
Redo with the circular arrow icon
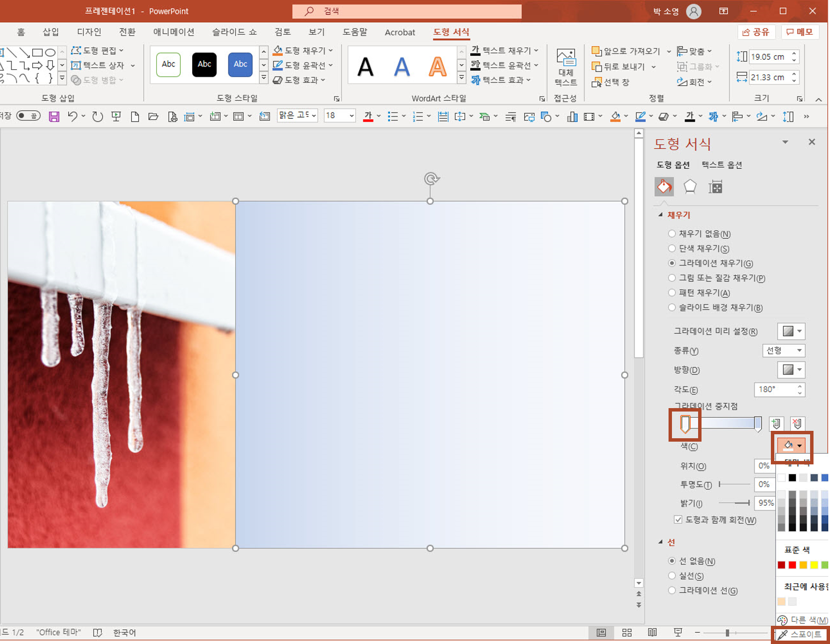[97, 117]
